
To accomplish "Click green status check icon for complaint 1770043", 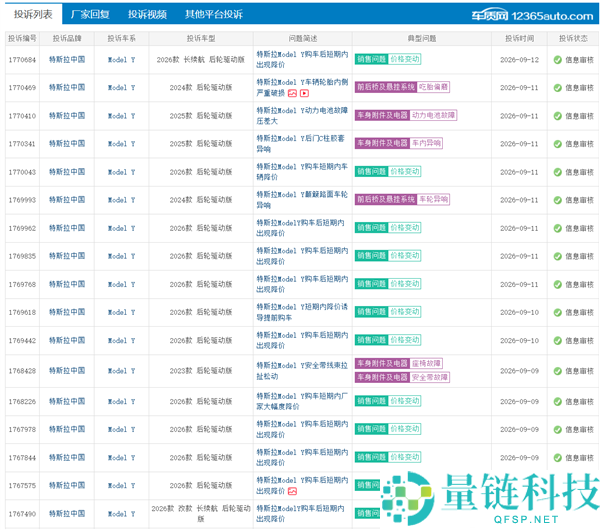I will point(558,172).
